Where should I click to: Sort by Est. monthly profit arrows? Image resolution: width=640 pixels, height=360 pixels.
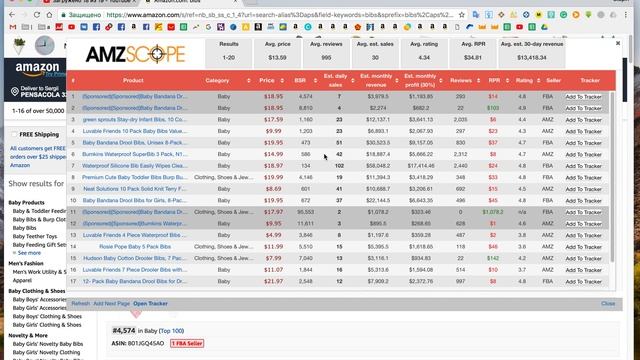(441, 81)
